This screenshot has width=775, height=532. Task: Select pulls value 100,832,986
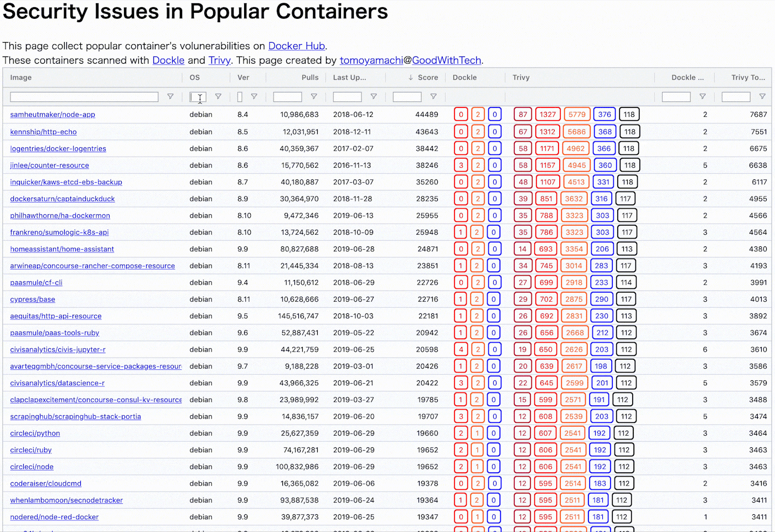(x=297, y=467)
